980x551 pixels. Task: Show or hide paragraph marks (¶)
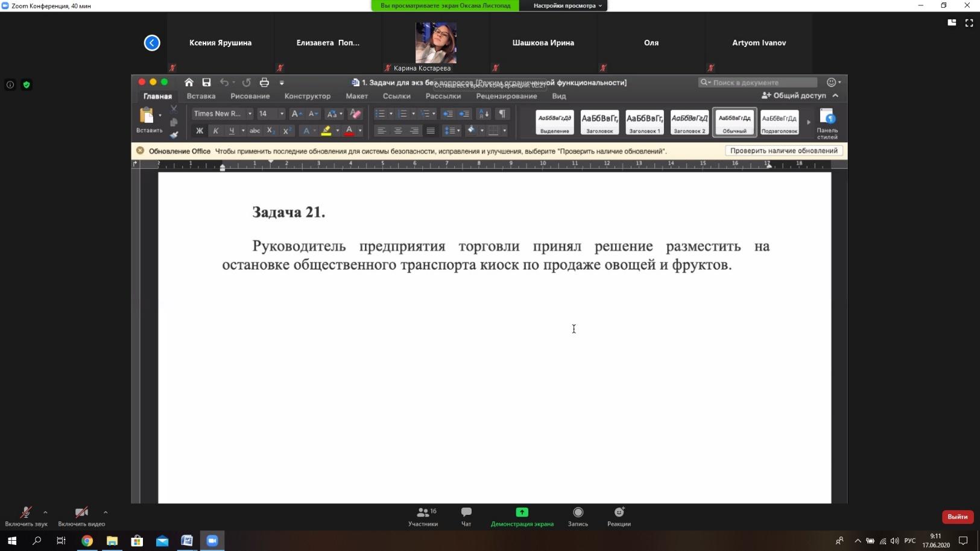click(x=502, y=114)
